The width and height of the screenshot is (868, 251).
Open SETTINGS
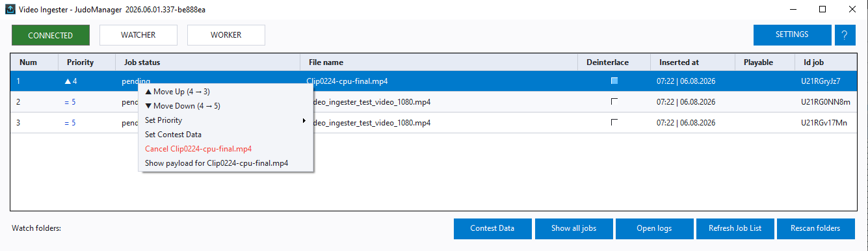click(792, 35)
